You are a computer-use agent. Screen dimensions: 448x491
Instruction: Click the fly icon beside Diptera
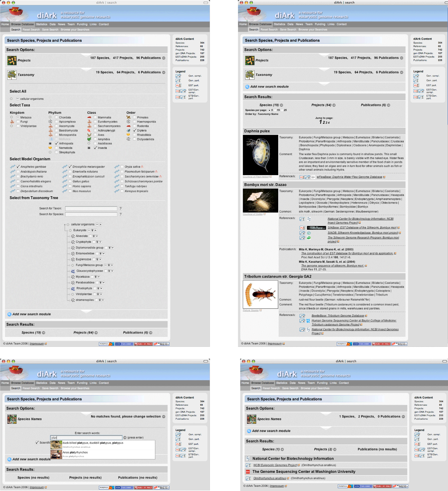[128, 130]
